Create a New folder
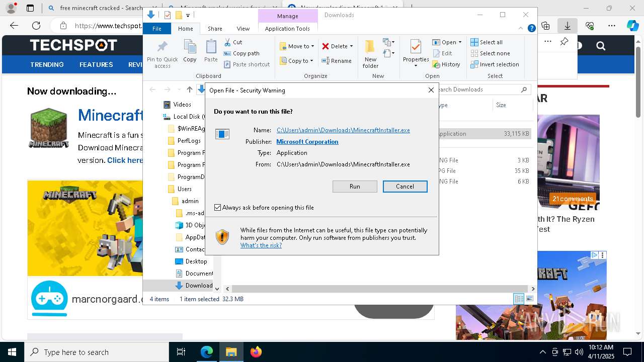This screenshot has height=362, width=644. click(370, 54)
